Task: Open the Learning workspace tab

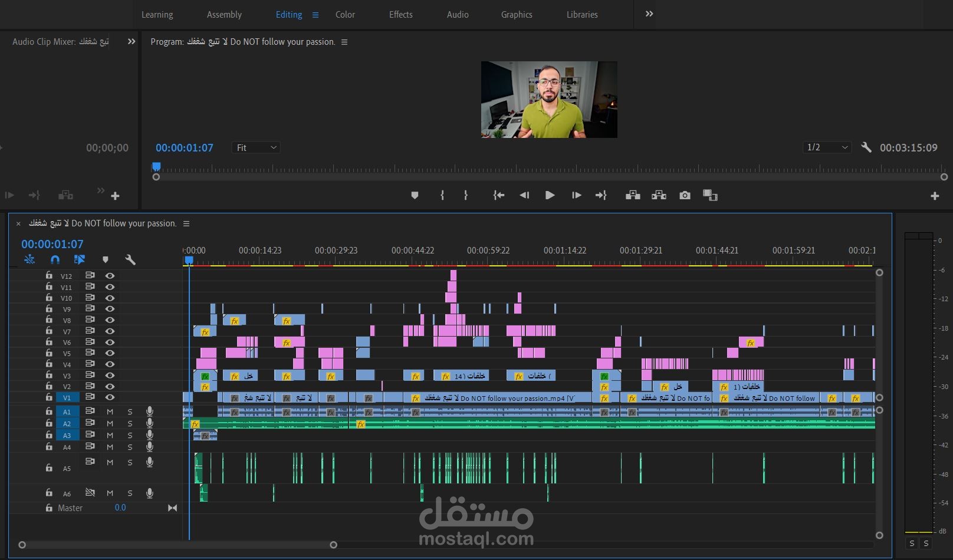Action: point(157,15)
